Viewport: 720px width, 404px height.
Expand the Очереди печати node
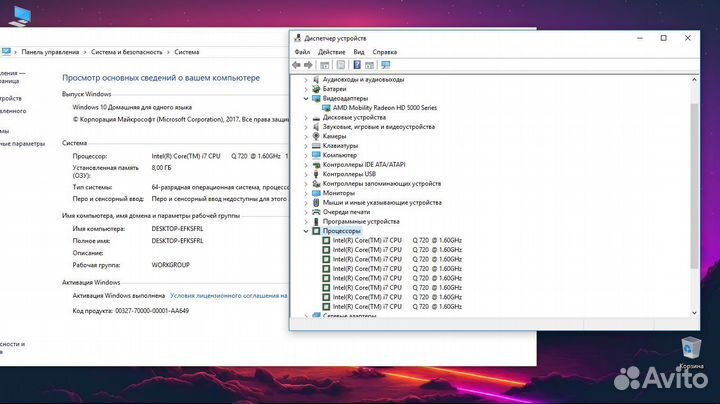pos(306,212)
